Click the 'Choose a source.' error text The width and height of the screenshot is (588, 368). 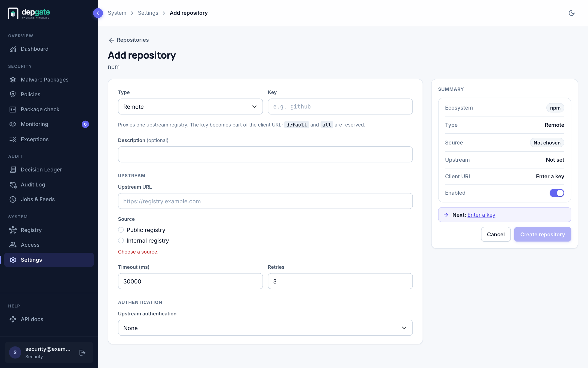(x=138, y=252)
